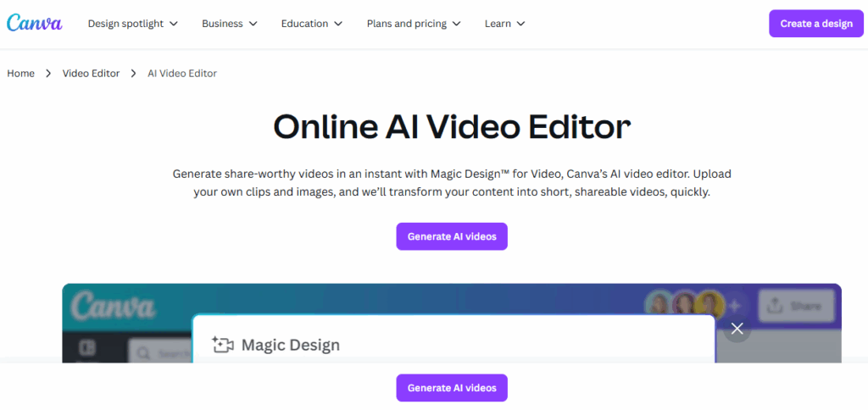Open the Learn menu
868x410 pixels.
tap(505, 24)
